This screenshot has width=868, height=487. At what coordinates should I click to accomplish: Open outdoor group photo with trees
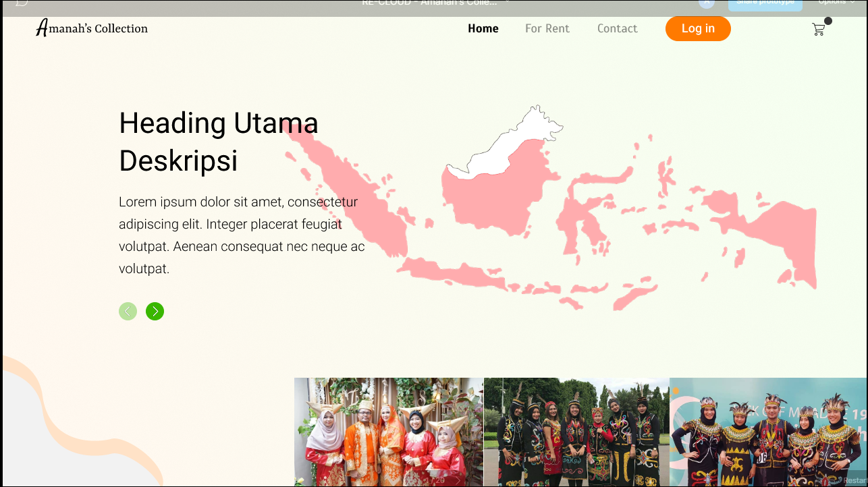tap(576, 432)
